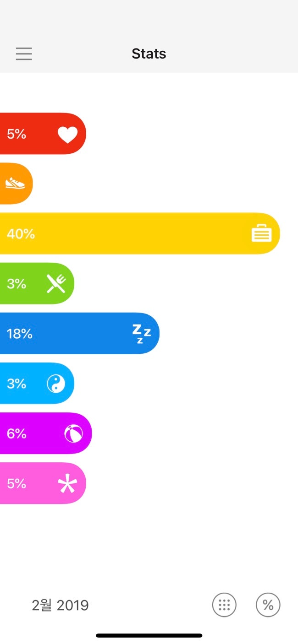Open the month selector 2월 2019
298x644 pixels.
pos(60,606)
